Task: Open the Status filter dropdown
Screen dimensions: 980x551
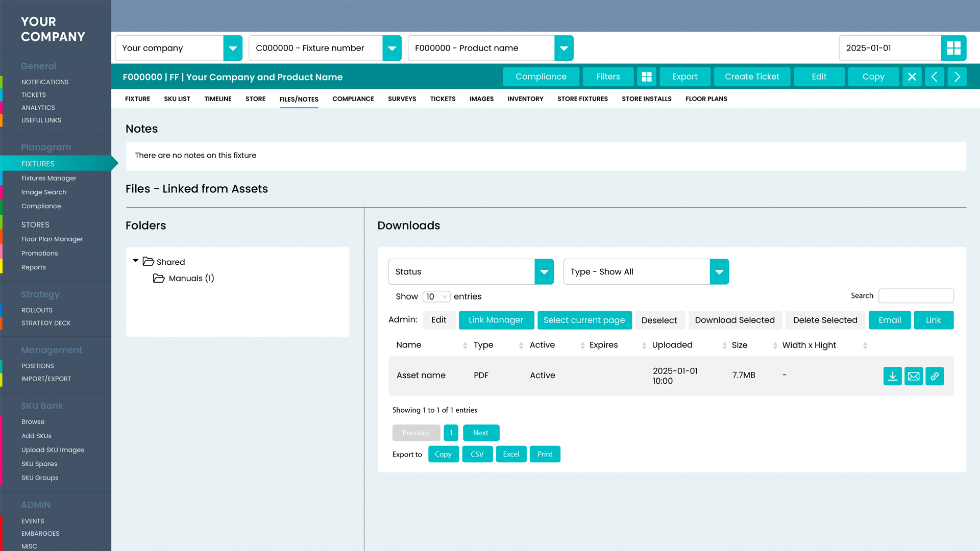Action: [x=544, y=271]
